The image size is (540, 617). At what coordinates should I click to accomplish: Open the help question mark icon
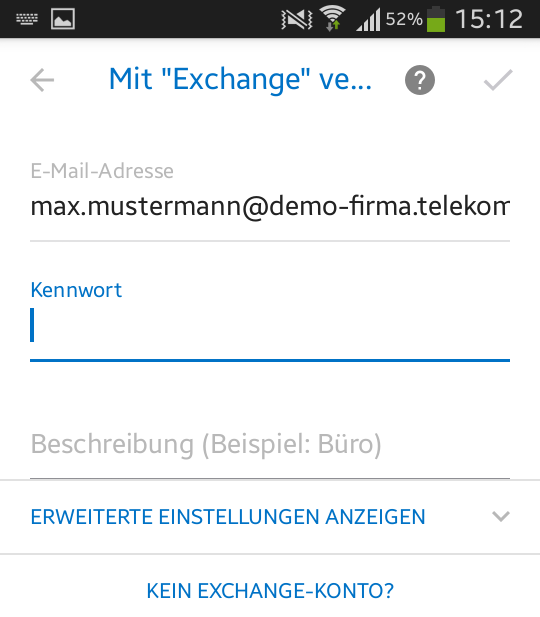(420, 80)
